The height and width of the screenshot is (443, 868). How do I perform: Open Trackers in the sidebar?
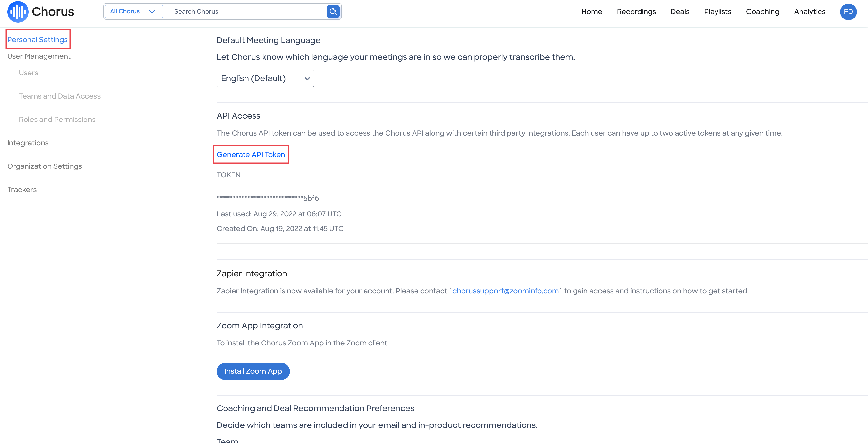point(22,190)
